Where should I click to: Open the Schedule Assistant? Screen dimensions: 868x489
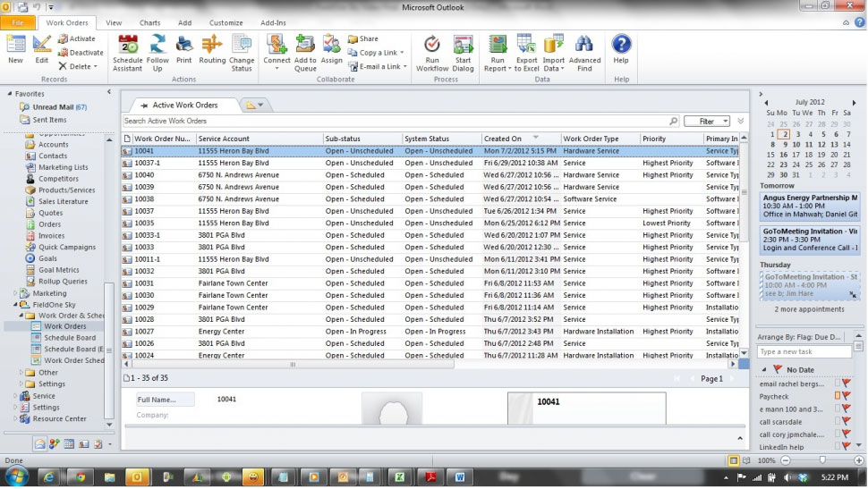click(x=127, y=53)
